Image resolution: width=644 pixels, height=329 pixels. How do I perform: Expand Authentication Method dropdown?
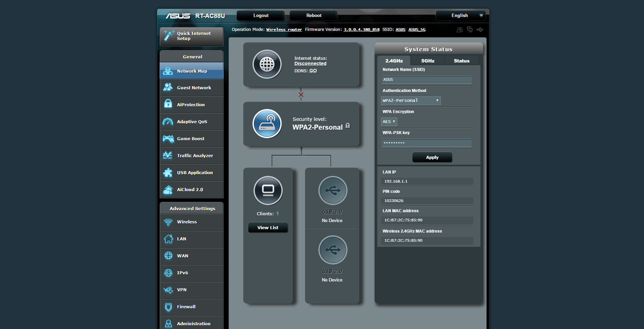tap(411, 100)
